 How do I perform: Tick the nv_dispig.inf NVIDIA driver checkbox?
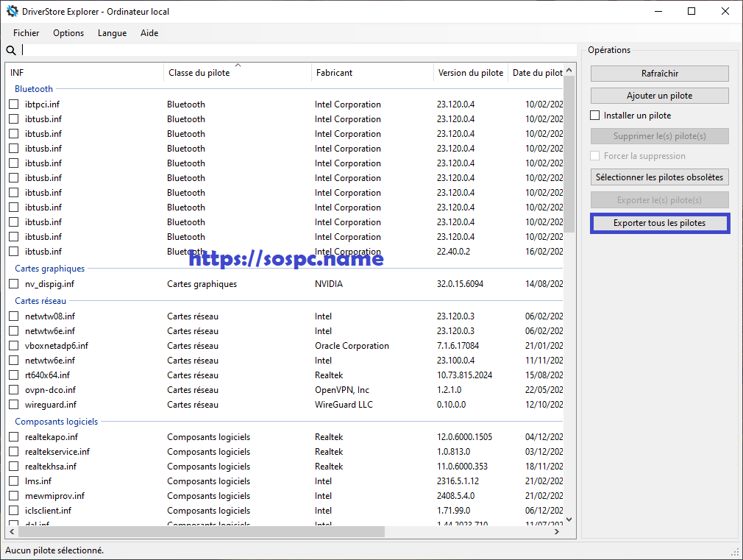pos(14,284)
